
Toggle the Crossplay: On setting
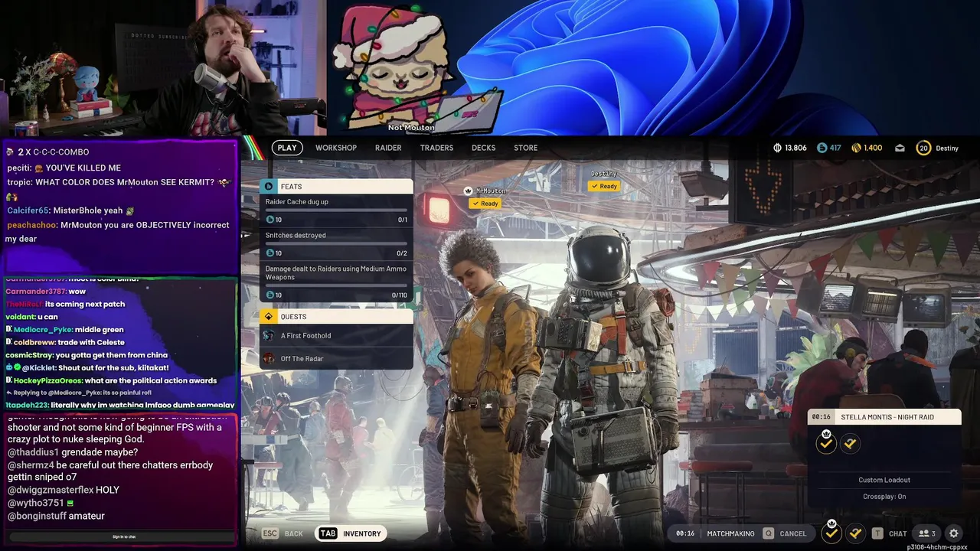[x=884, y=497]
